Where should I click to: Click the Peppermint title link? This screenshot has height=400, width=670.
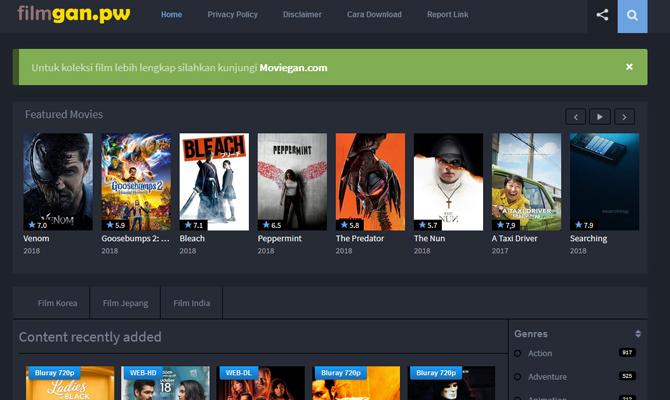(x=279, y=238)
